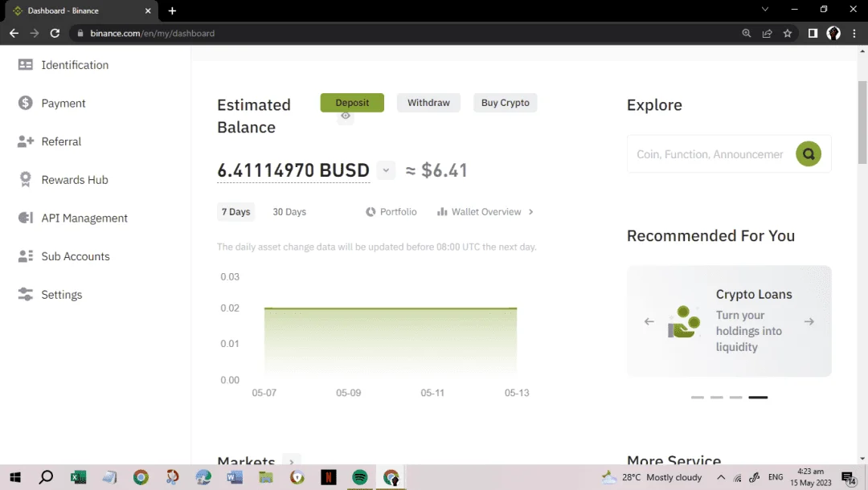Select the 7 Days tab
This screenshot has width=868, height=490.
(235, 212)
